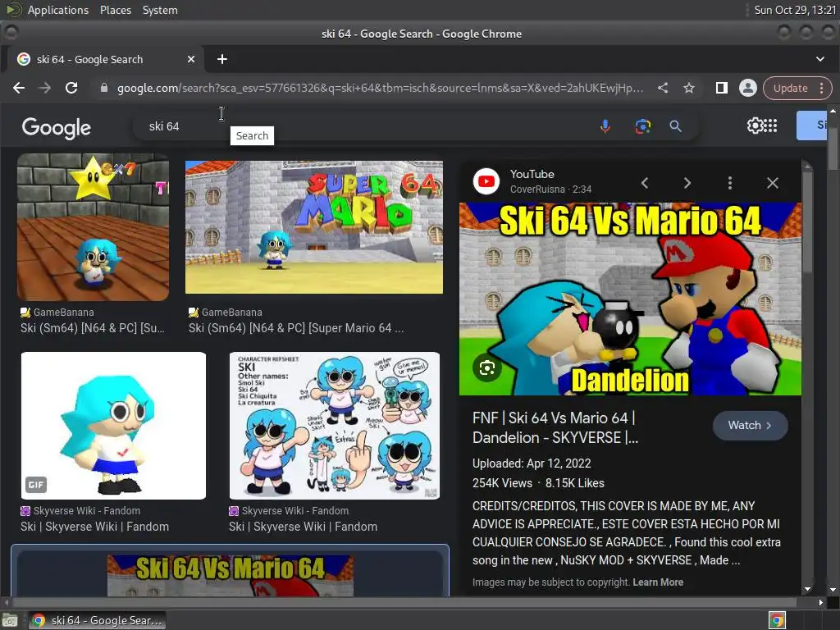This screenshot has height=630, width=840.
Task: Click Ski | Skyverse Wiki caption under GIF
Action: [x=95, y=527]
